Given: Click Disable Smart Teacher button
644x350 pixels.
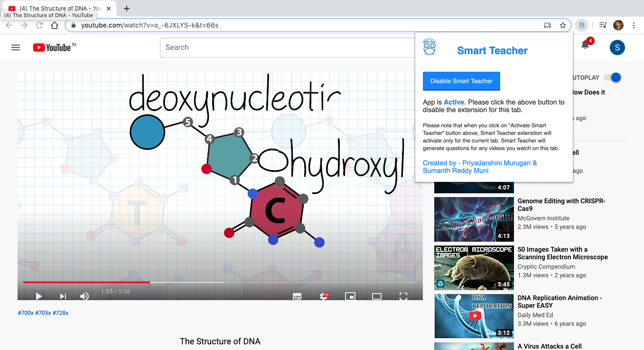Looking at the screenshot, I should pyautogui.click(x=461, y=81).
